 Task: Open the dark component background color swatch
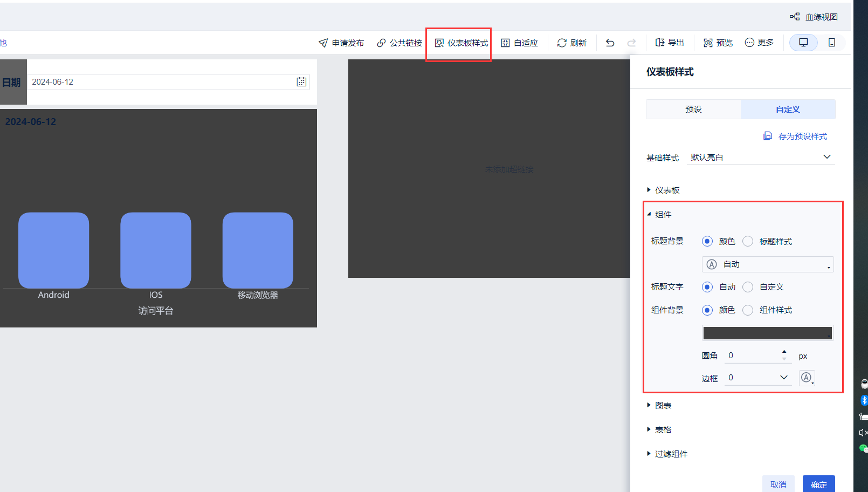[x=768, y=333]
